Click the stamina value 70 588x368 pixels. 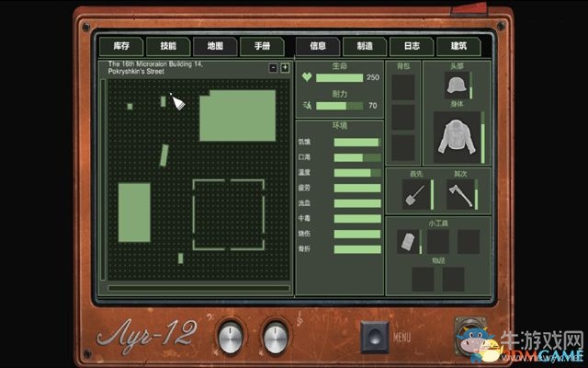(373, 106)
